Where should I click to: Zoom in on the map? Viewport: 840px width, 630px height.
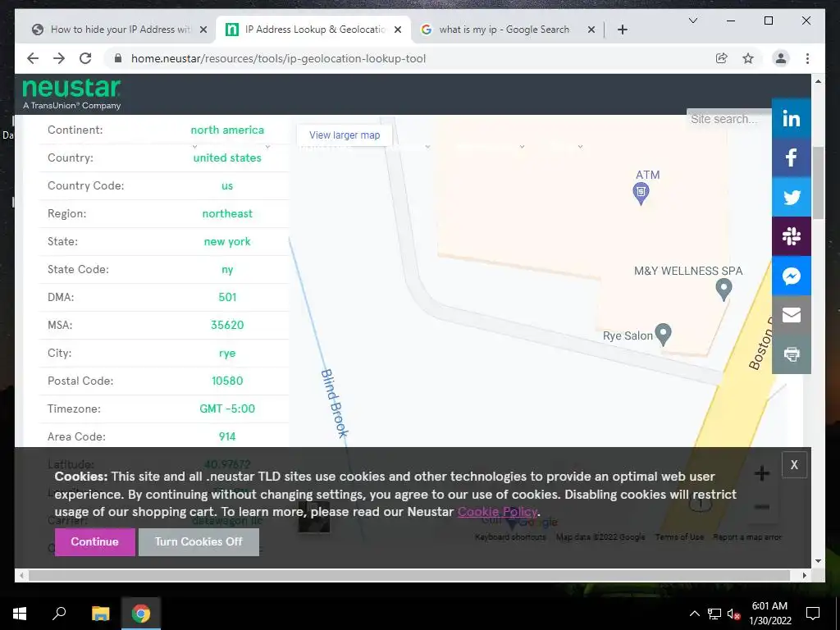pos(762,473)
